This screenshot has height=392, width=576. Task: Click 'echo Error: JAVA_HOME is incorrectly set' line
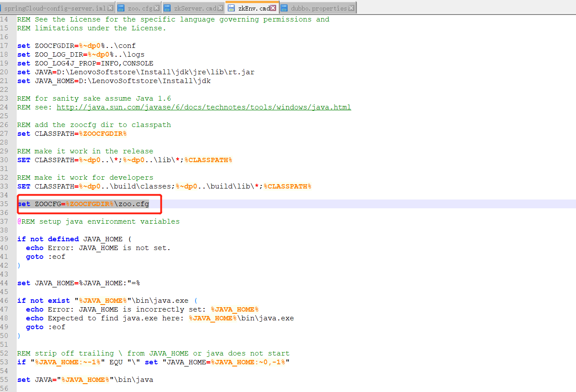[142, 309]
